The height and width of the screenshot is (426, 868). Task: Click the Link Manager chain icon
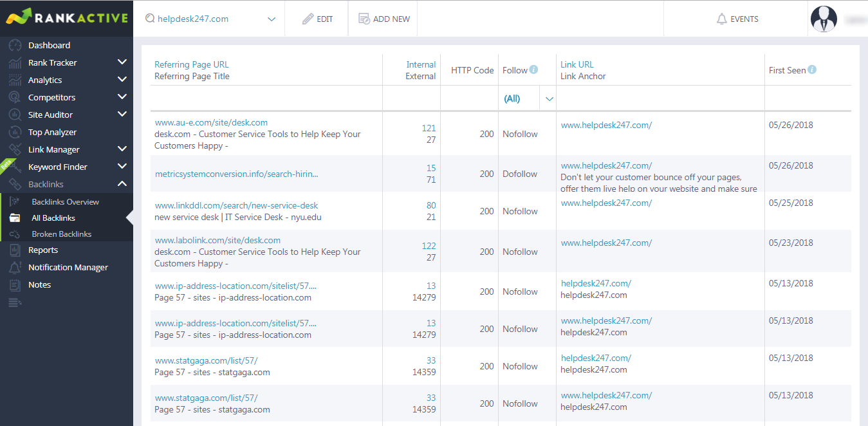coord(15,150)
